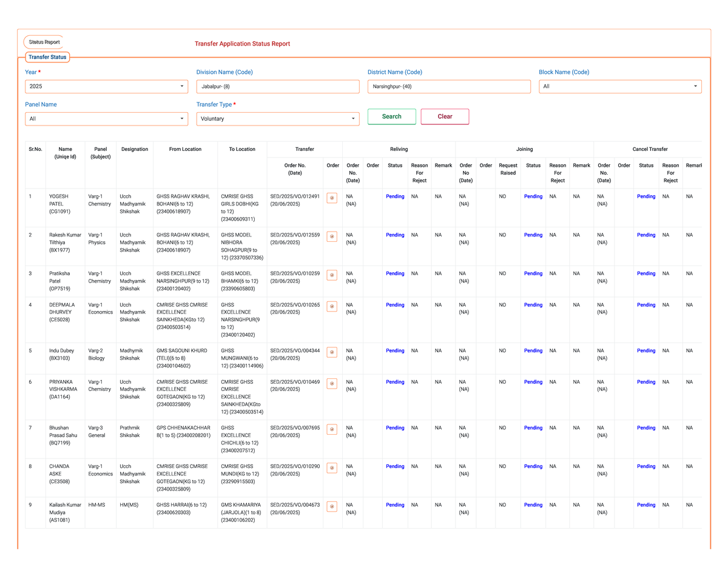This screenshot has width=728, height=562.
Task: Click order number SED/2025/VO/012559
Action: pyautogui.click(x=295, y=235)
